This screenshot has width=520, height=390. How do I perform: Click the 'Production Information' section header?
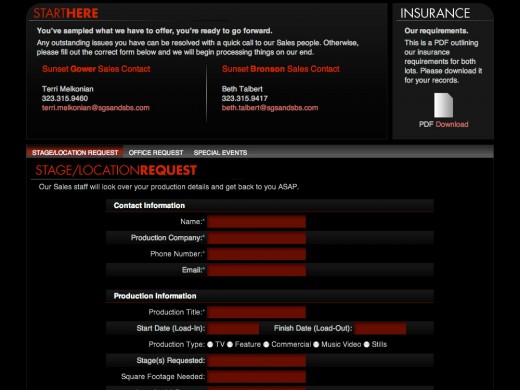(155, 296)
